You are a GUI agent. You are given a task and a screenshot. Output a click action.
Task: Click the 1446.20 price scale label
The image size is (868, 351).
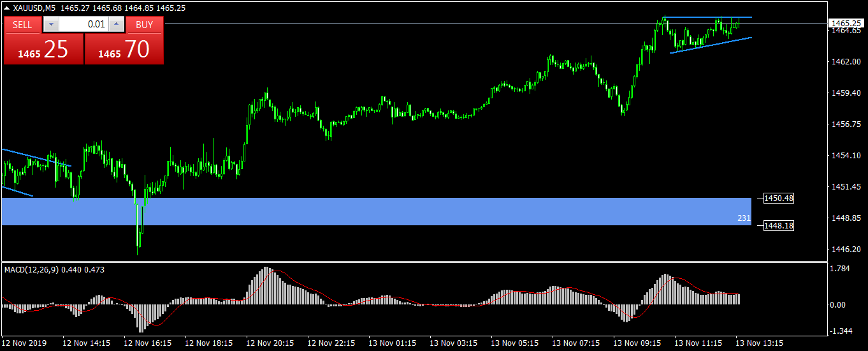coord(845,249)
